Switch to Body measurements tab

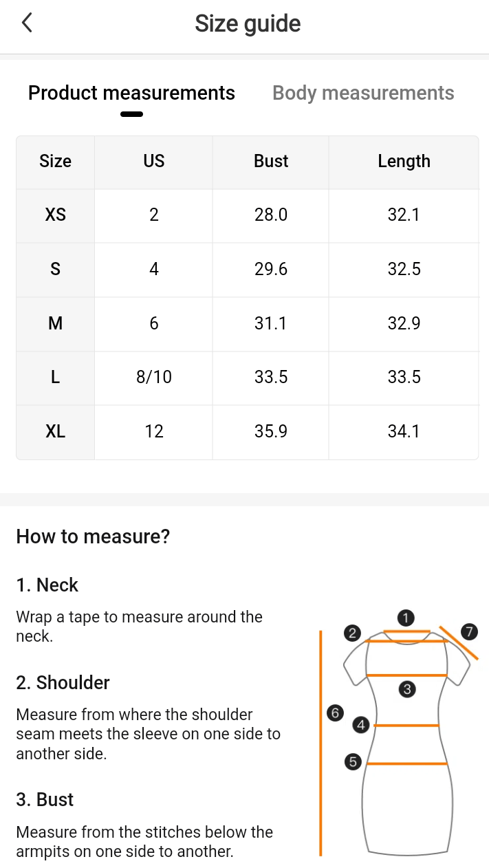tap(363, 93)
